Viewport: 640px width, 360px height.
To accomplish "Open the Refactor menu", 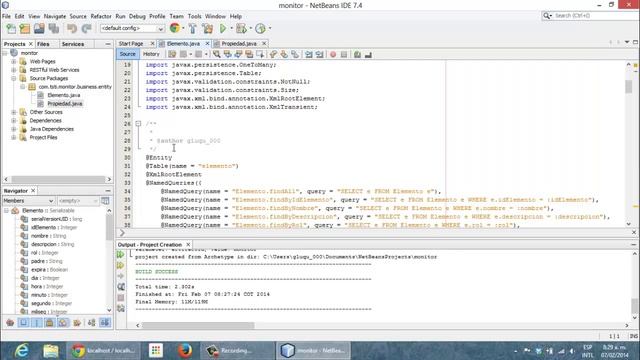I will point(101,16).
